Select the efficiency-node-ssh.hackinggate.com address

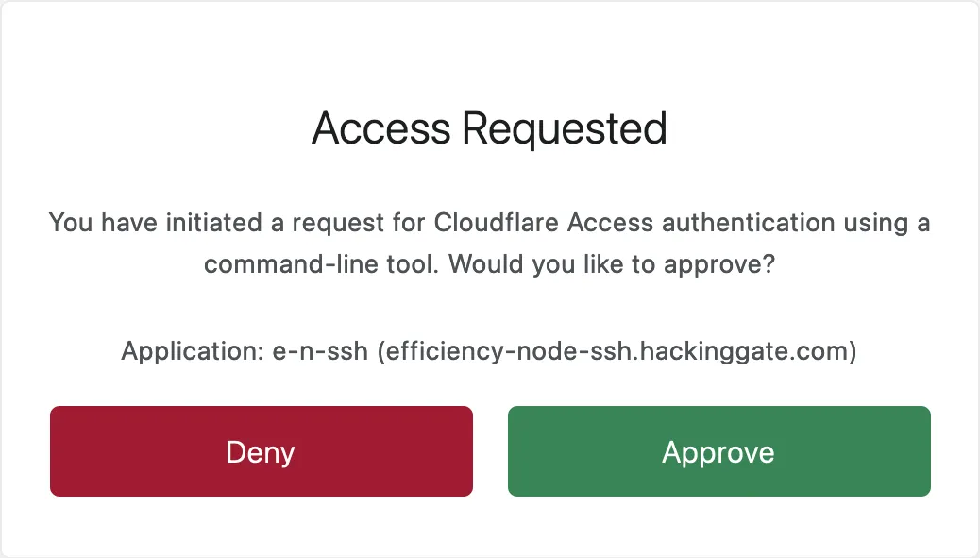613,350
